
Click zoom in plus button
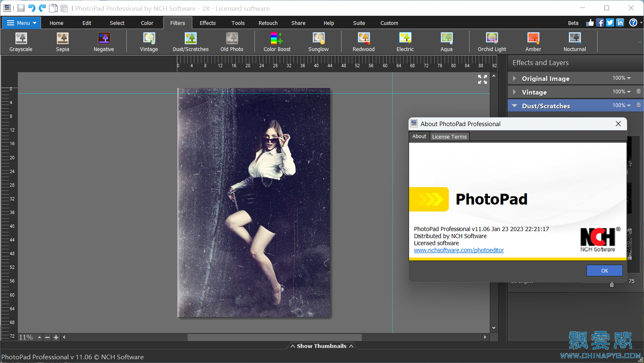(56, 337)
